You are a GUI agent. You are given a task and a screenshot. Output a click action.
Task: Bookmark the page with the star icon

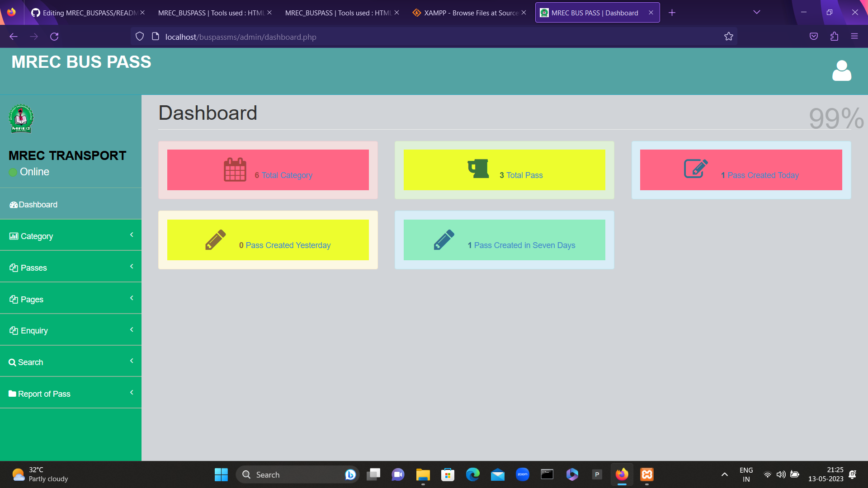[x=728, y=37]
